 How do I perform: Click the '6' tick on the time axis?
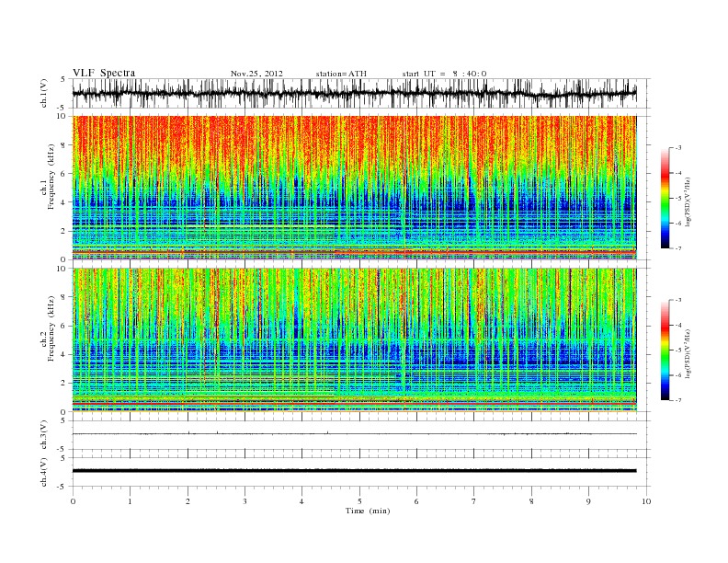click(x=417, y=501)
